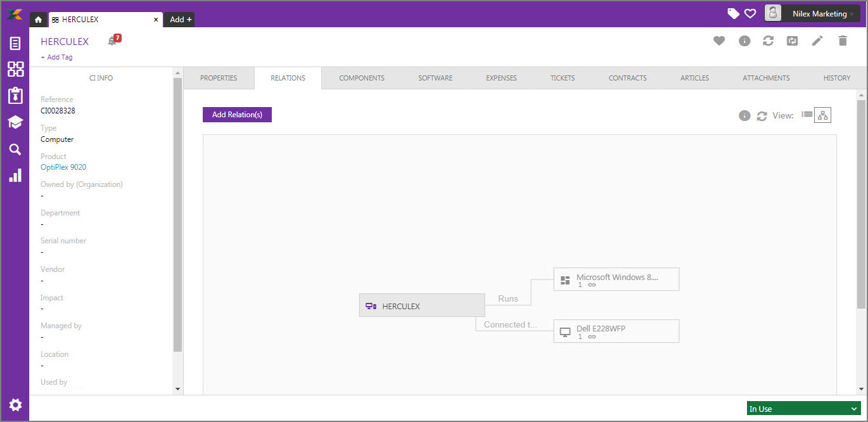
Task: Open the Nilex Marketing user menu
Action: pyautogui.click(x=812, y=13)
